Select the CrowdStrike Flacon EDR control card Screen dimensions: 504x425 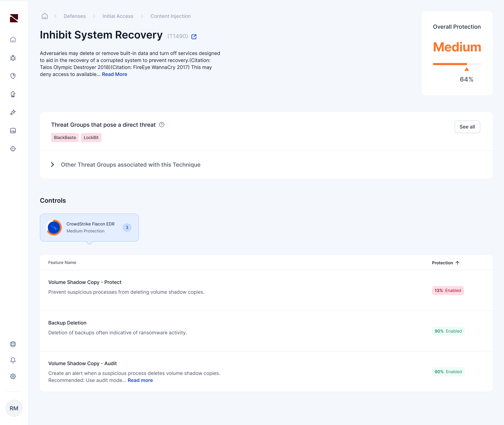tap(89, 227)
